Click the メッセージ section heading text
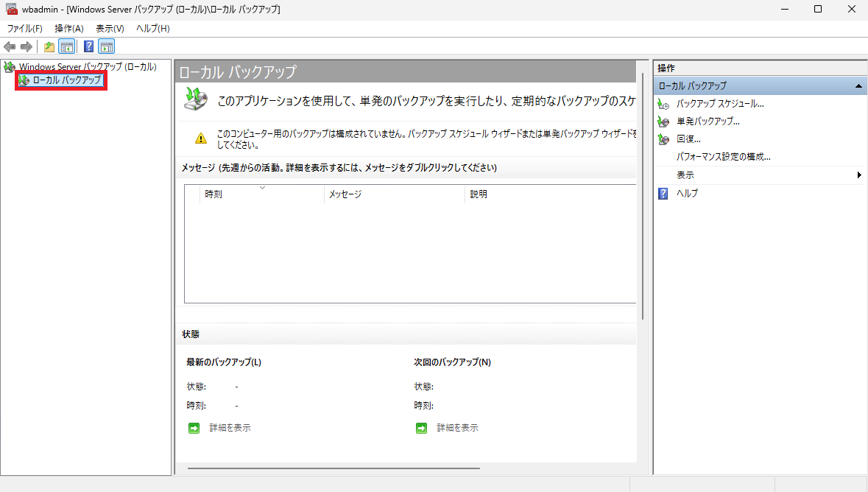This screenshot has height=492, width=868. coord(339,168)
